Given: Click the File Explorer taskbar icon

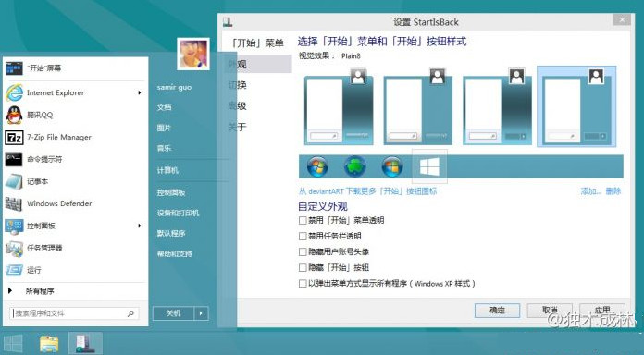Looking at the screenshot, I should pos(49,343).
